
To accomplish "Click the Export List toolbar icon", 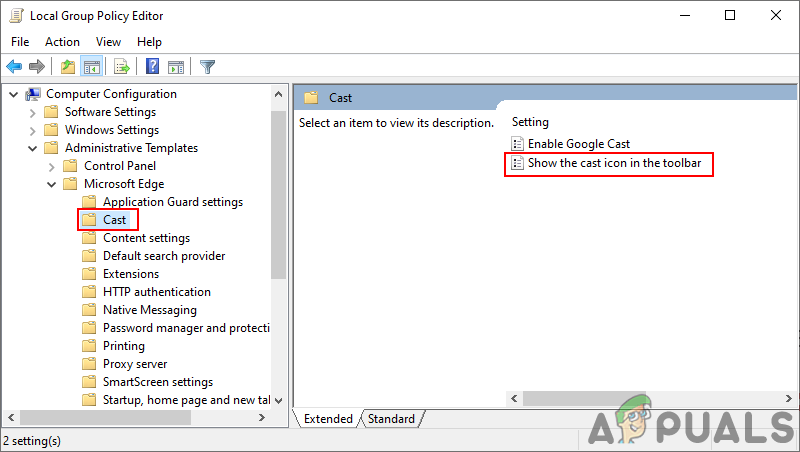I will [x=122, y=66].
